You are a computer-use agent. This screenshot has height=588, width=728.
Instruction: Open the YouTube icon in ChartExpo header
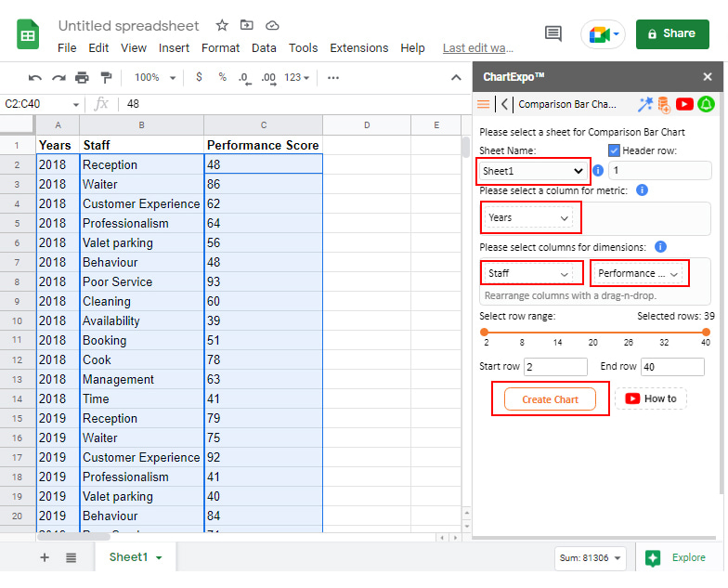pos(684,104)
